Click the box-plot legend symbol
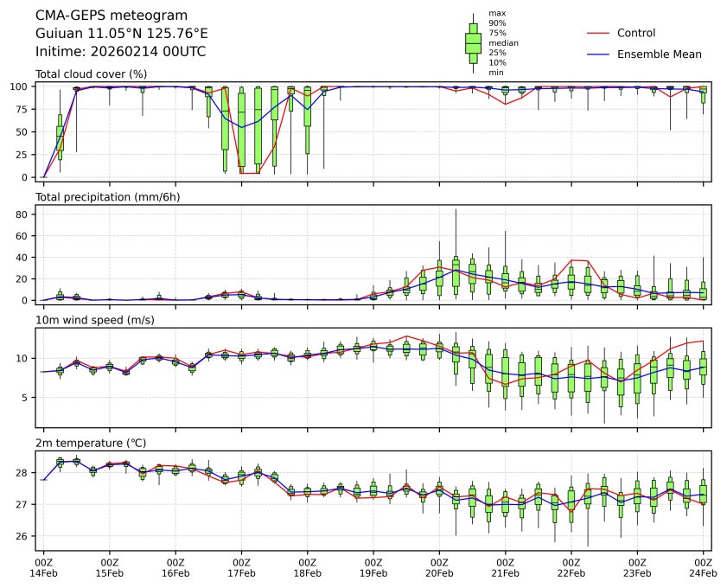The width and height of the screenshot is (727, 588). tap(473, 43)
